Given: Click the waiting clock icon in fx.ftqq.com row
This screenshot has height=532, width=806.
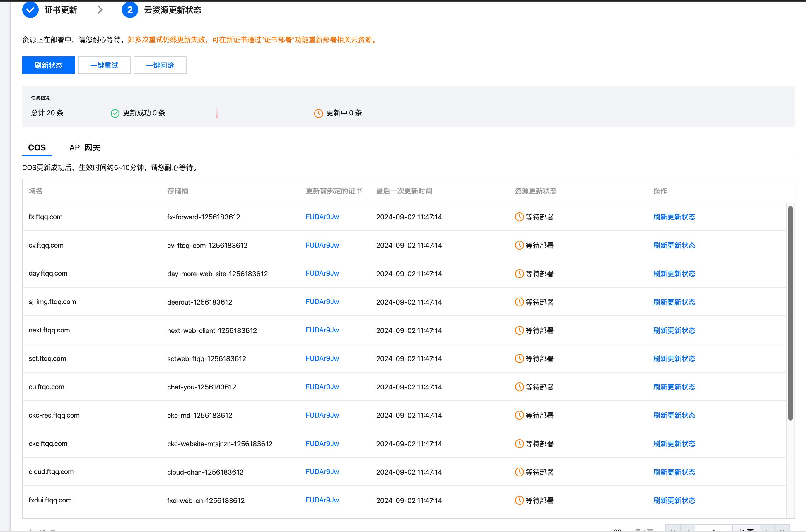Looking at the screenshot, I should [x=519, y=217].
